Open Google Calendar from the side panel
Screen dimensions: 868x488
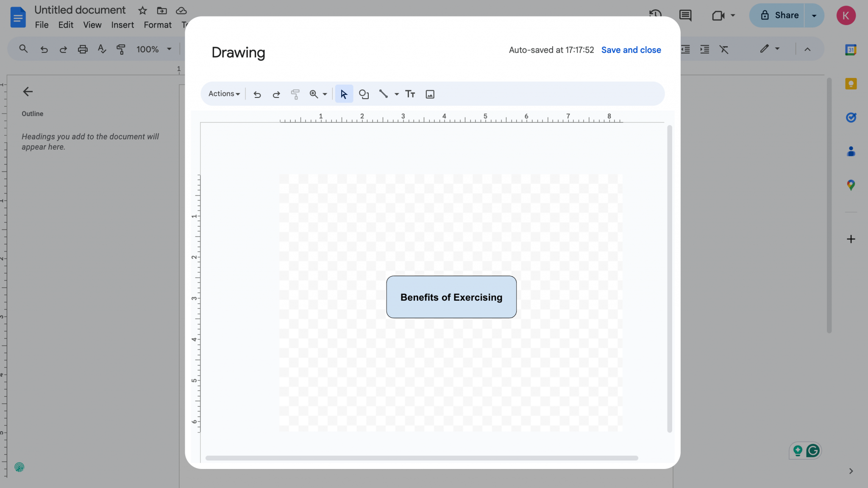(851, 50)
